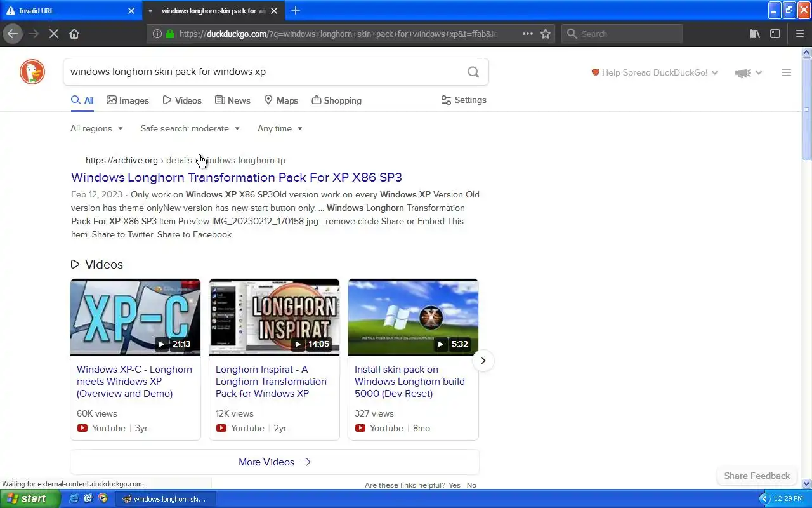The image size is (812, 508).
Task: Click the taskbar clock 12:29 PM
Action: click(x=789, y=499)
